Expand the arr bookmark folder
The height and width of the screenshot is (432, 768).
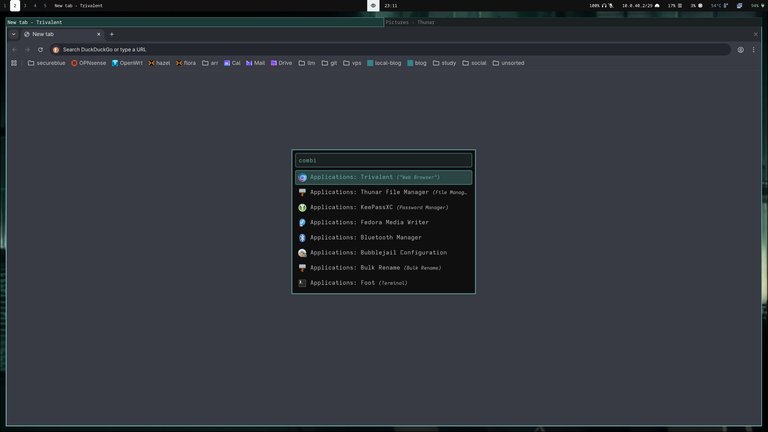click(210, 63)
